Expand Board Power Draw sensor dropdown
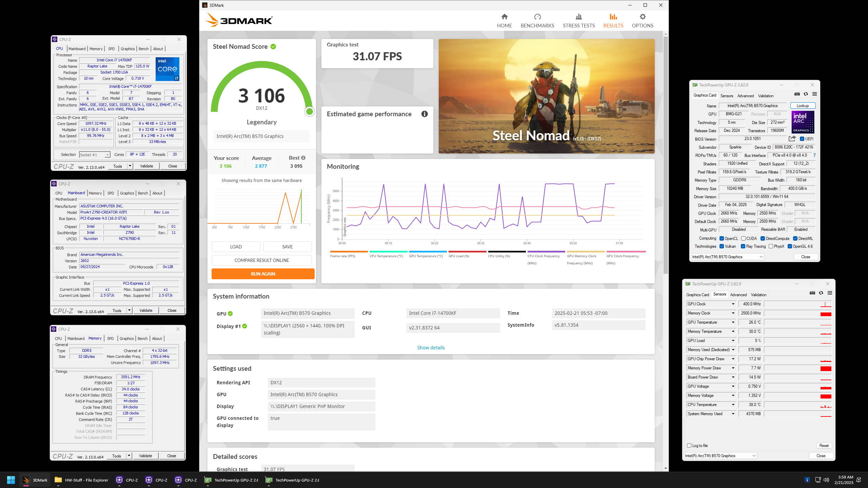Viewport: 868px width, 488px height. [x=733, y=377]
